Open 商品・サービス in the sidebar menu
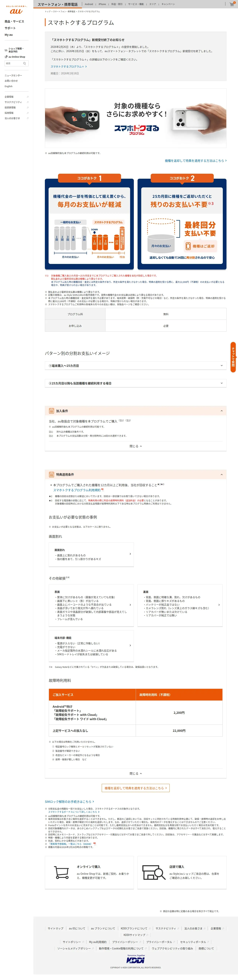Image resolution: width=238 pixels, height=980 pixels. (14, 21)
